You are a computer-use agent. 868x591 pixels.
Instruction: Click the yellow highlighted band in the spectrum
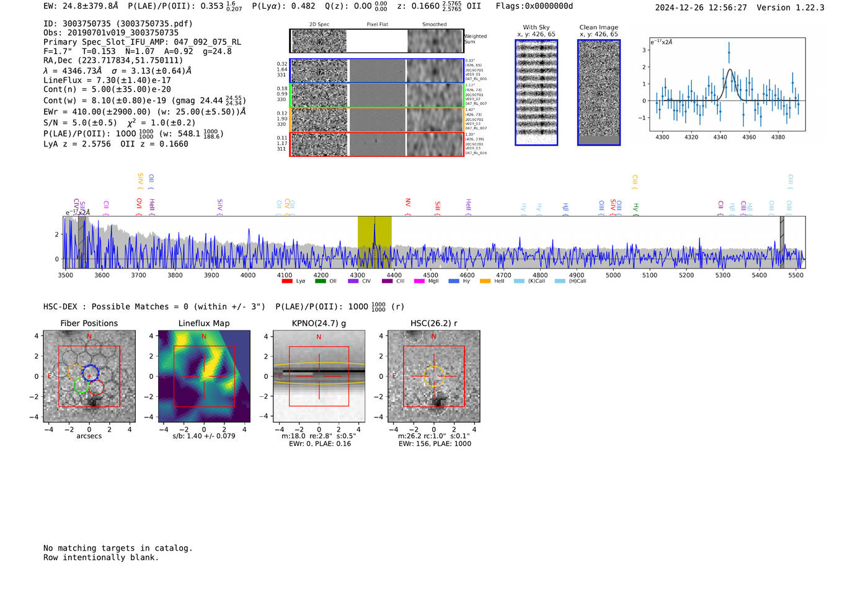[x=374, y=242]
